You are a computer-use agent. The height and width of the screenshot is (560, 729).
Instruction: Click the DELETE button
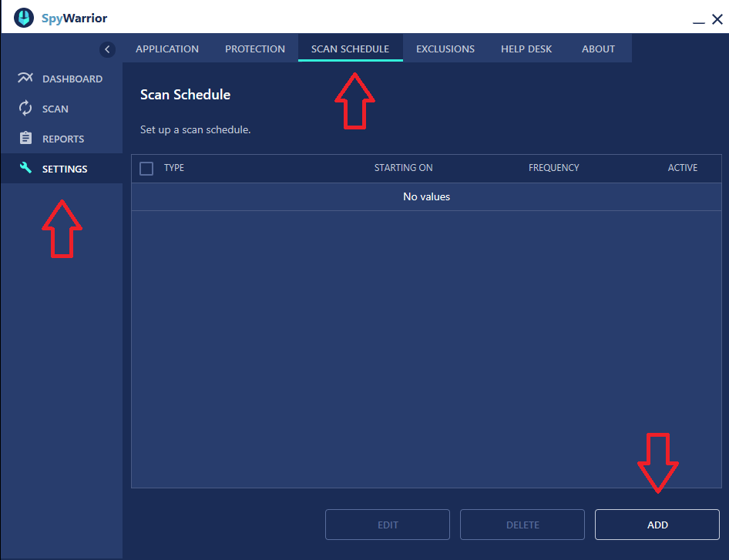pyautogui.click(x=522, y=525)
